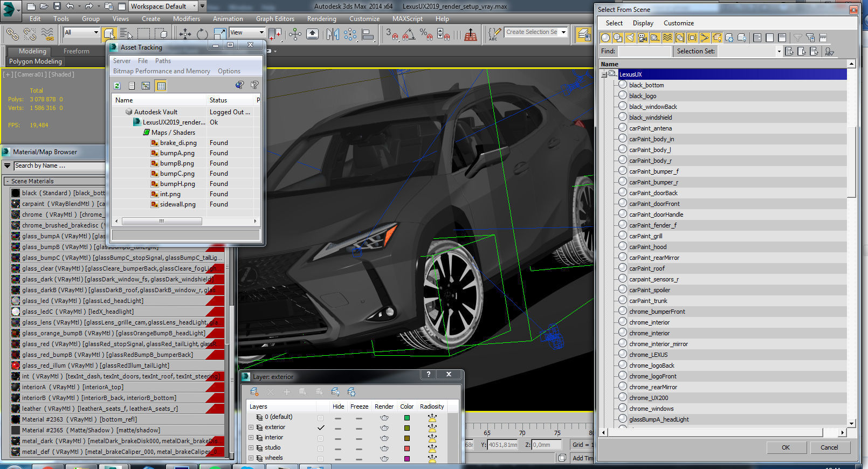Toggle Display Cameras filter in Select From Scene
868x469 pixels.
[x=643, y=38]
